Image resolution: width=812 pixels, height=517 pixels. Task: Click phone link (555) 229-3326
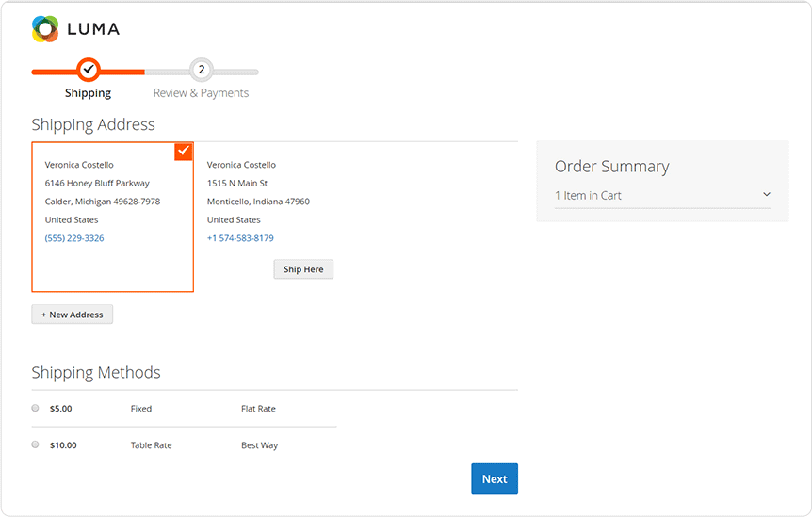point(74,238)
